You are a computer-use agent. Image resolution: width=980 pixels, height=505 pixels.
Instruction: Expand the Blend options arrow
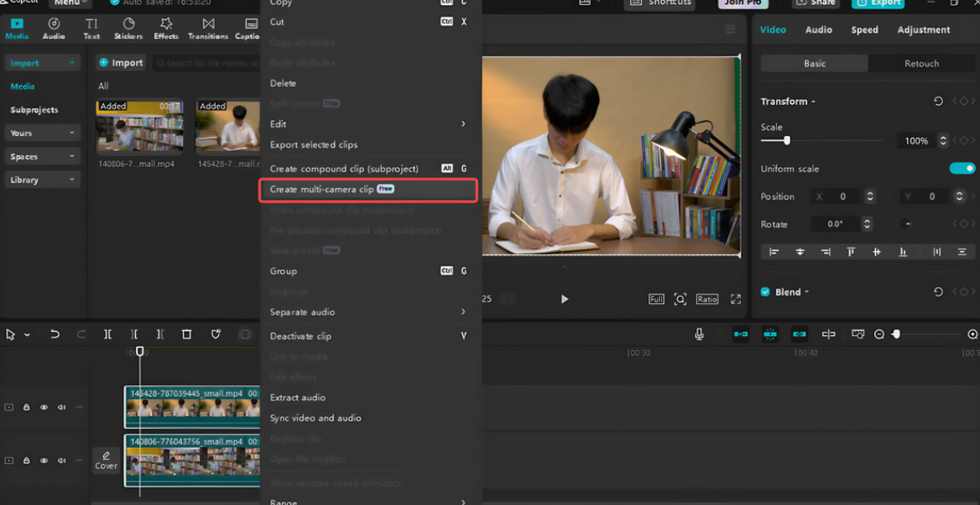pos(806,292)
